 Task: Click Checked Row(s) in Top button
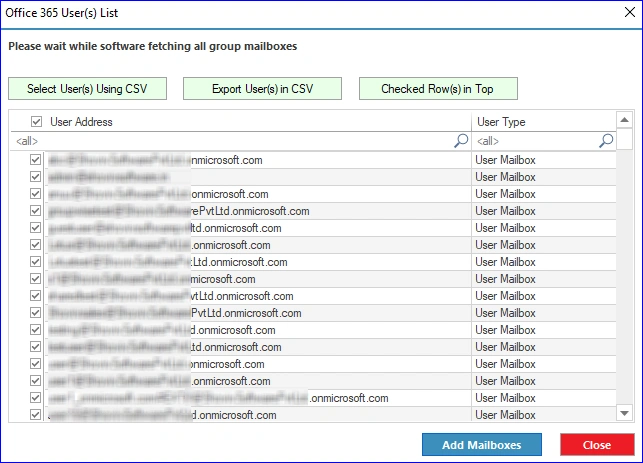click(x=438, y=89)
